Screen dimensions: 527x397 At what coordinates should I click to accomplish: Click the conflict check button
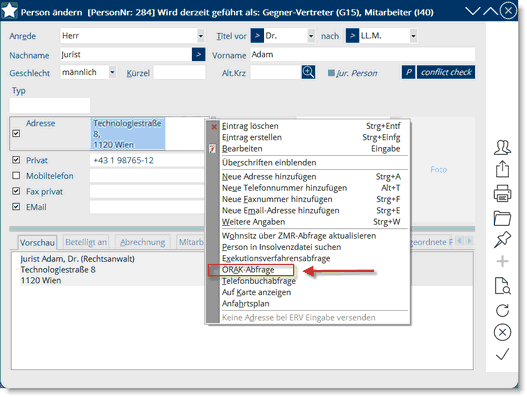click(446, 72)
